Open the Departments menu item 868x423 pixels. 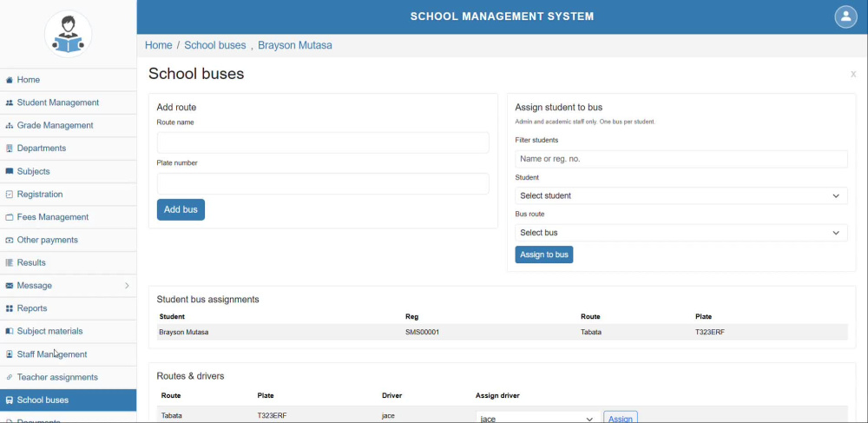point(68,149)
